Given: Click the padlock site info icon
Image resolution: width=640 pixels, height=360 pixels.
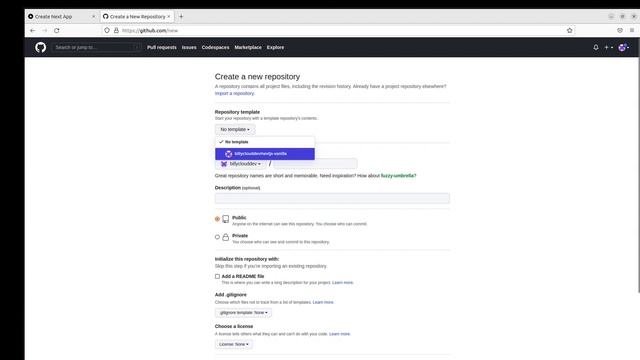Looking at the screenshot, I should point(116,30).
